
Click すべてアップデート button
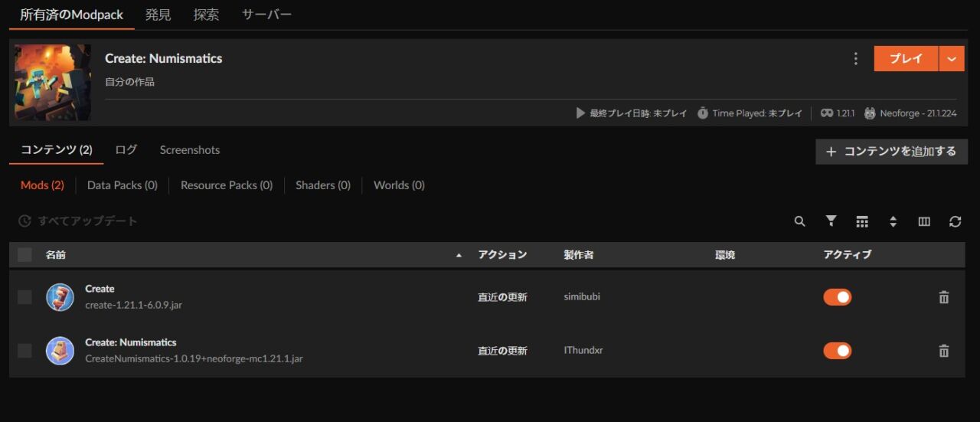point(78,221)
